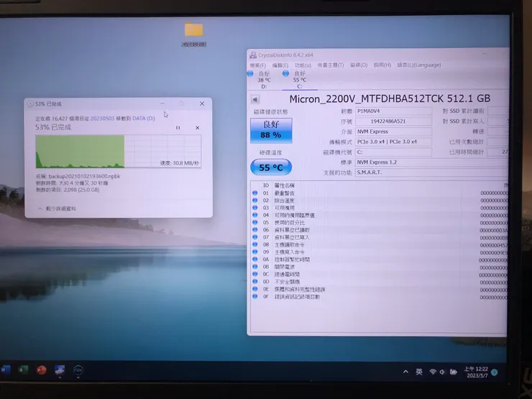The image size is (532, 399).
Task: Click the firmware field P1MA0V4
Action: [393, 111]
